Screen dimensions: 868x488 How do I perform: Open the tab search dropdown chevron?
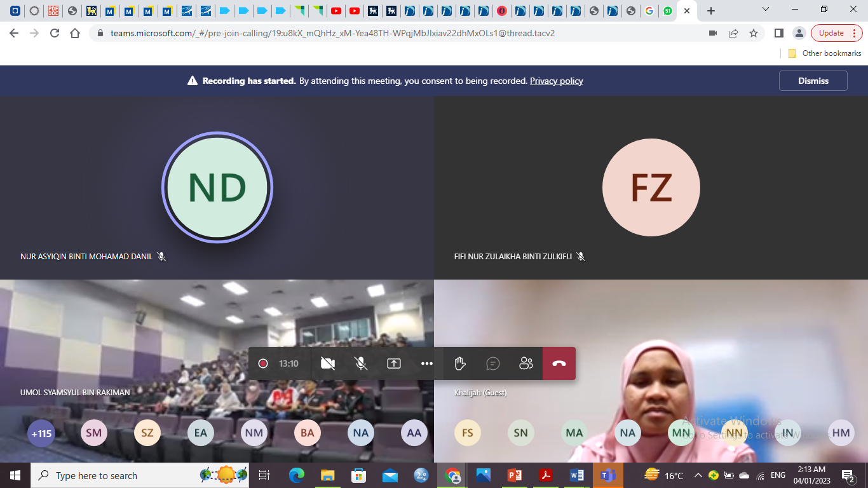pos(766,10)
